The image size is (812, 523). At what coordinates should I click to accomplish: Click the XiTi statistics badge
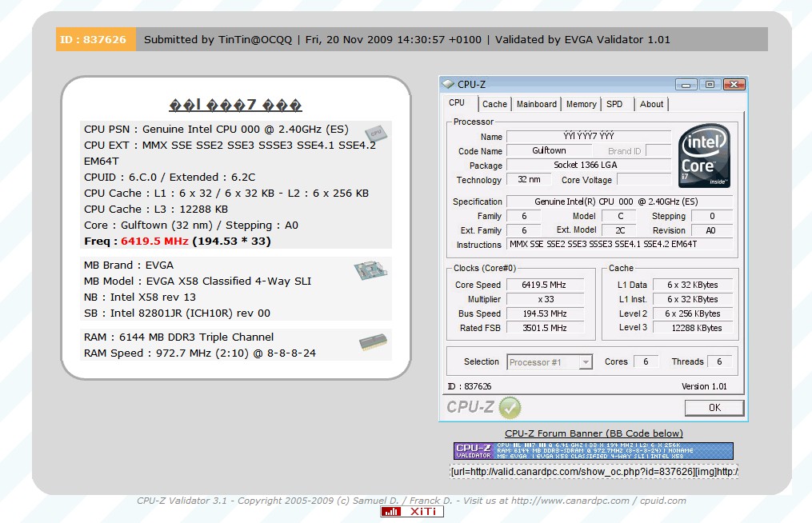click(412, 511)
